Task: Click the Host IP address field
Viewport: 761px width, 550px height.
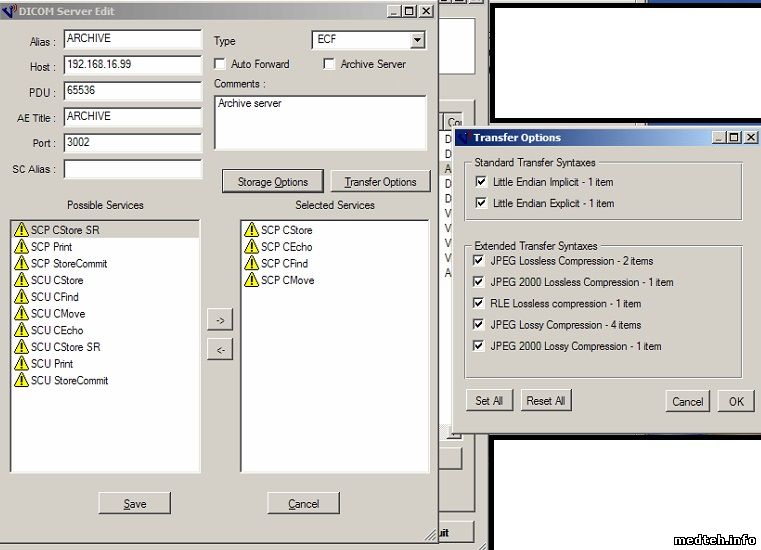Action: pos(132,65)
